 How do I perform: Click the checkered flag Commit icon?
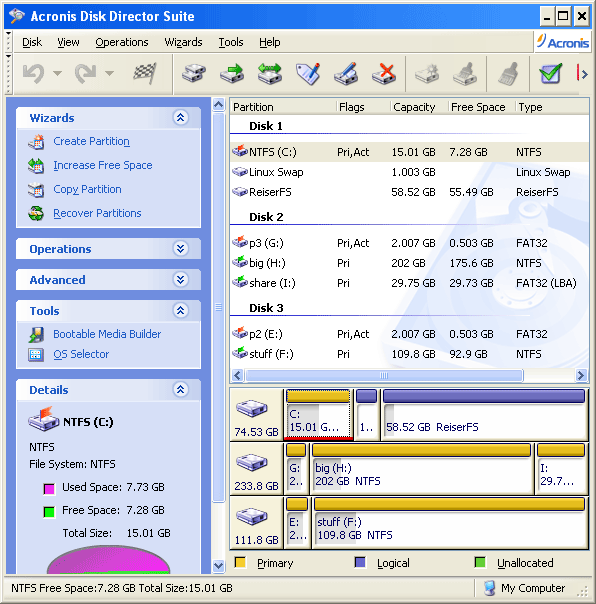point(145,73)
